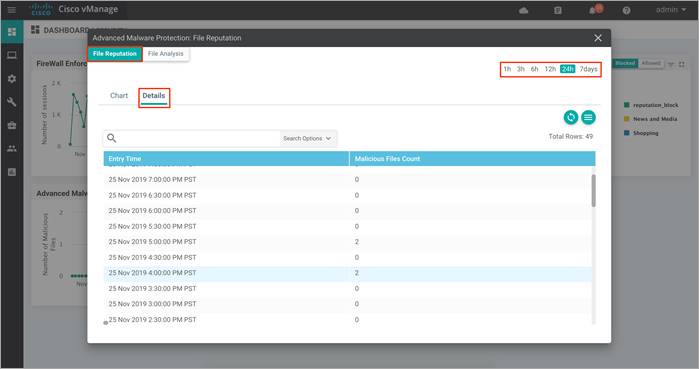Click the search magnifier icon
The height and width of the screenshot is (369, 699).
111,138
